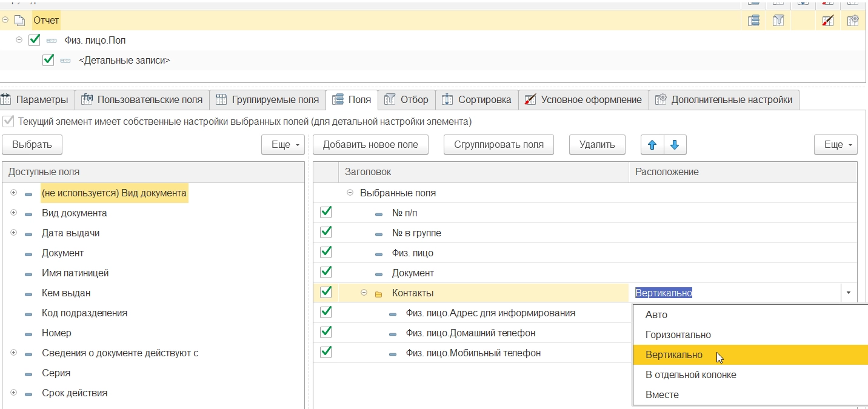This screenshot has height=409, width=868.
Task: Collapse the Контакты field group
Action: pos(364,293)
